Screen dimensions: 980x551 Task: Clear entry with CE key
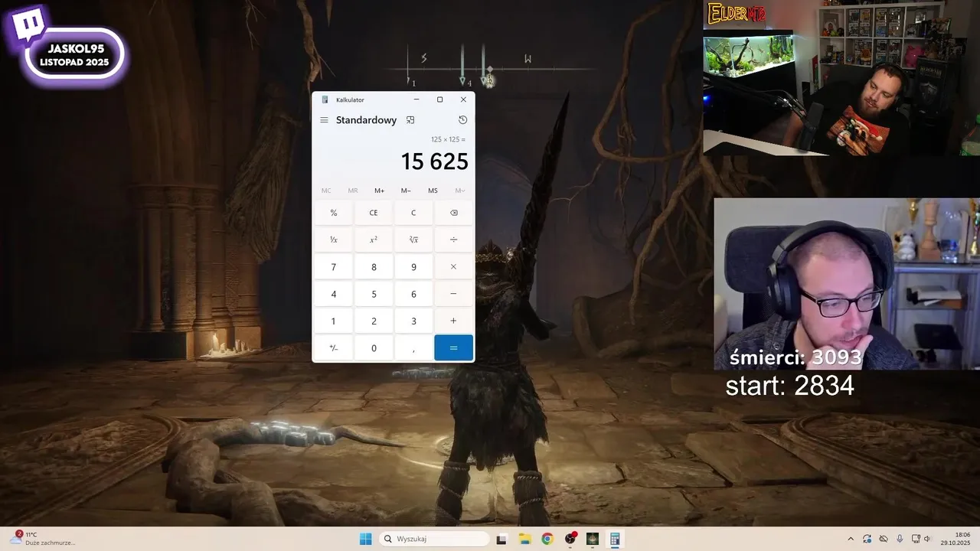374,213
